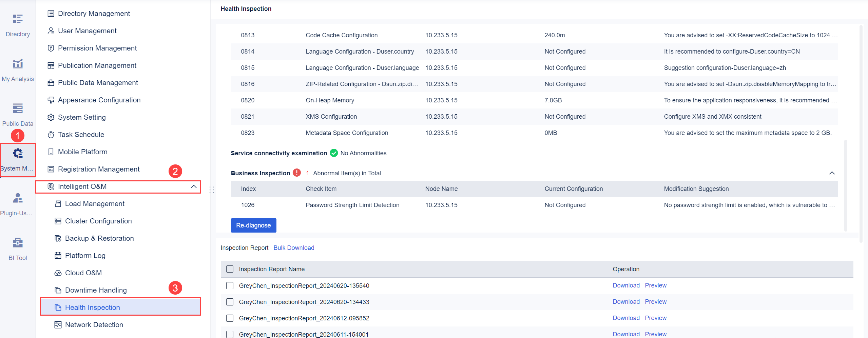Click the Cluster Configuration server icon
The width and height of the screenshot is (868, 338).
58,221
